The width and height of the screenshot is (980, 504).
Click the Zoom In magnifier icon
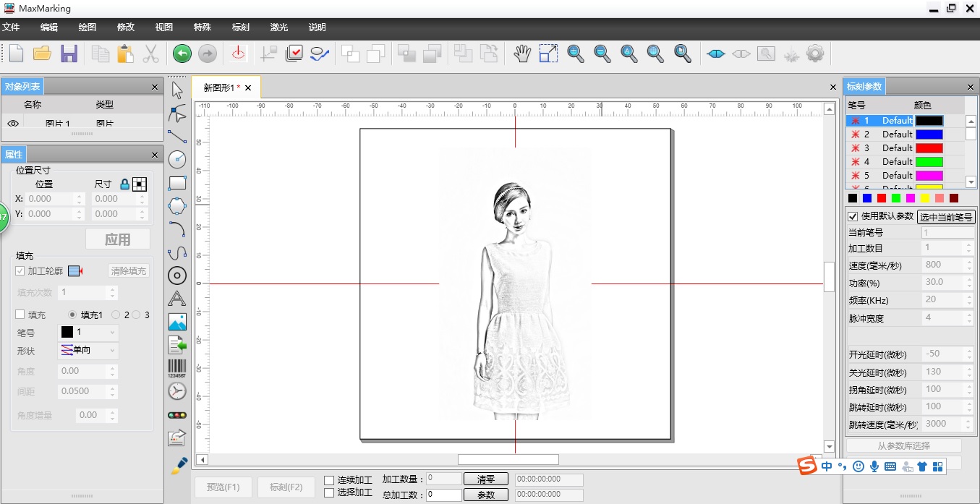pos(576,54)
